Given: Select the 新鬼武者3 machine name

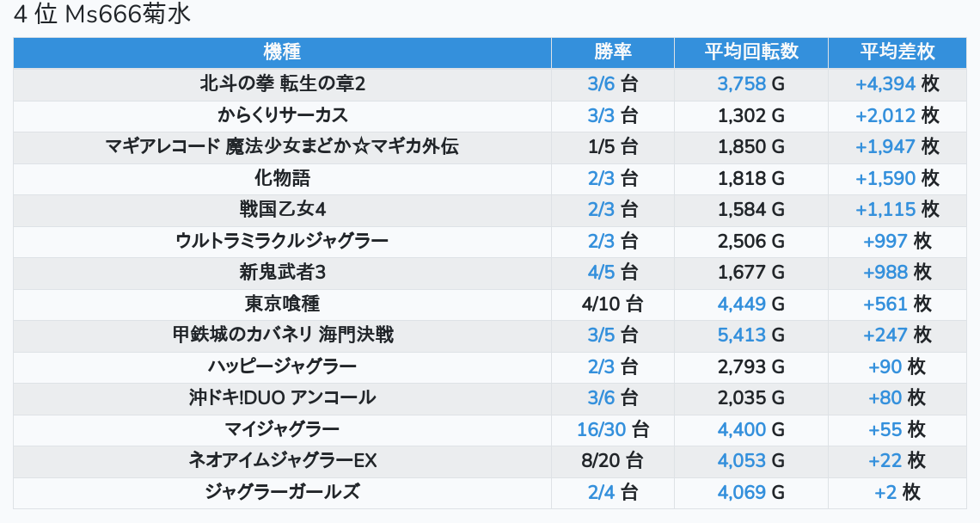Looking at the screenshot, I should point(282,272).
